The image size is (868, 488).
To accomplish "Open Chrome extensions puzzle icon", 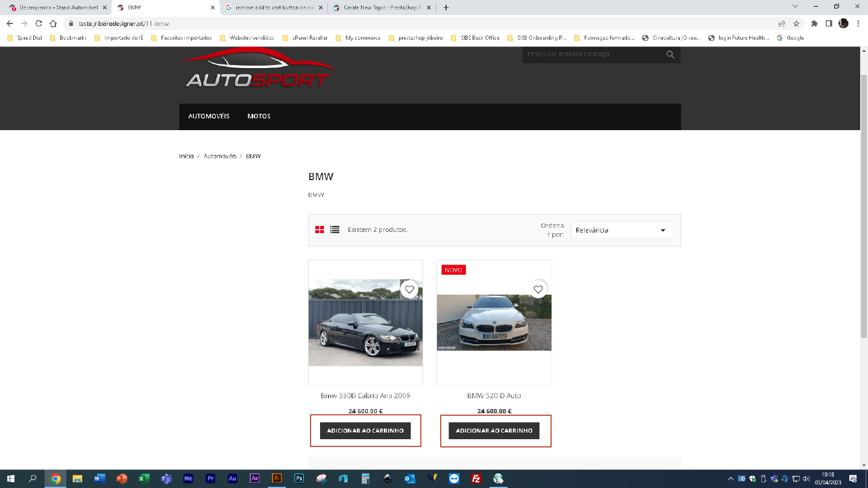I will point(814,23).
